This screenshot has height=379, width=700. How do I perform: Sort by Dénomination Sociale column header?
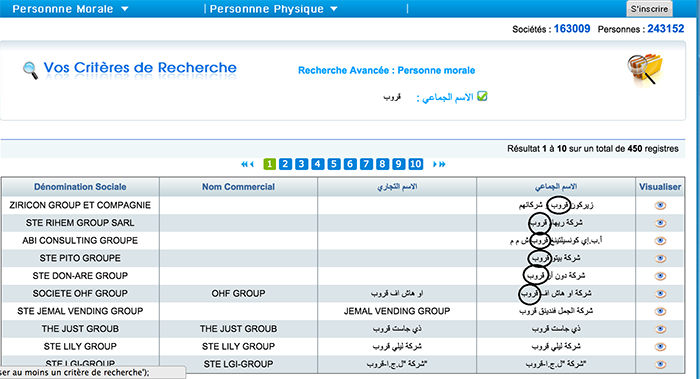point(80,187)
